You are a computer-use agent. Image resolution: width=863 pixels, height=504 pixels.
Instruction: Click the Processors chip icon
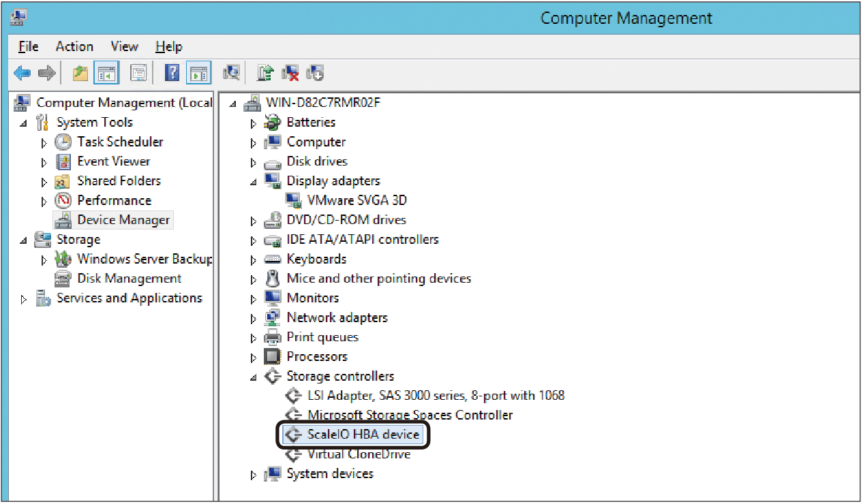[x=273, y=356]
